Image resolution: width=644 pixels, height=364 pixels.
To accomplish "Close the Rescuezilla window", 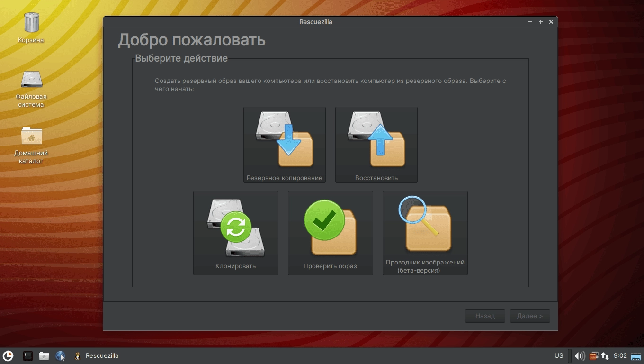I will point(551,22).
